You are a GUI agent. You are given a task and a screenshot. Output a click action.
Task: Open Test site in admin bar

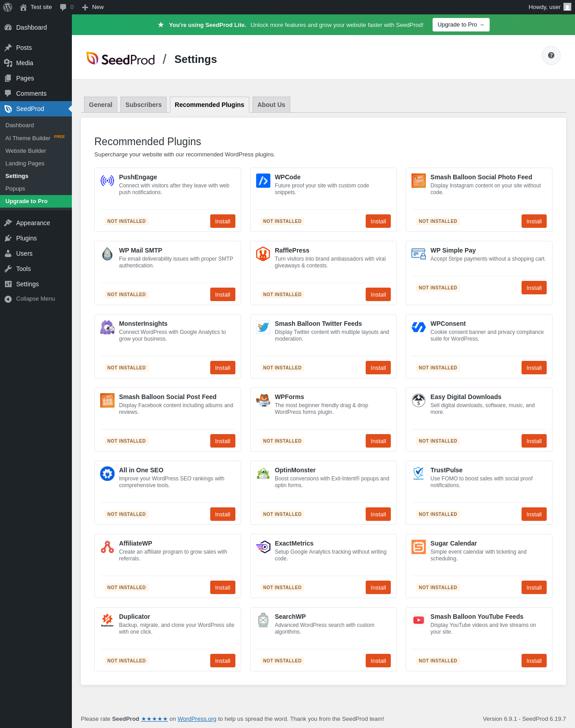coord(36,7)
